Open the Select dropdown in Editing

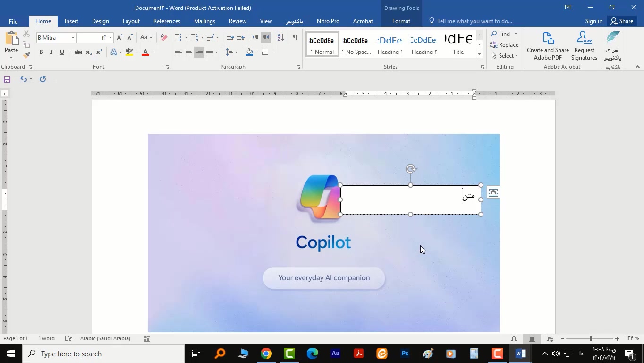[504, 56]
